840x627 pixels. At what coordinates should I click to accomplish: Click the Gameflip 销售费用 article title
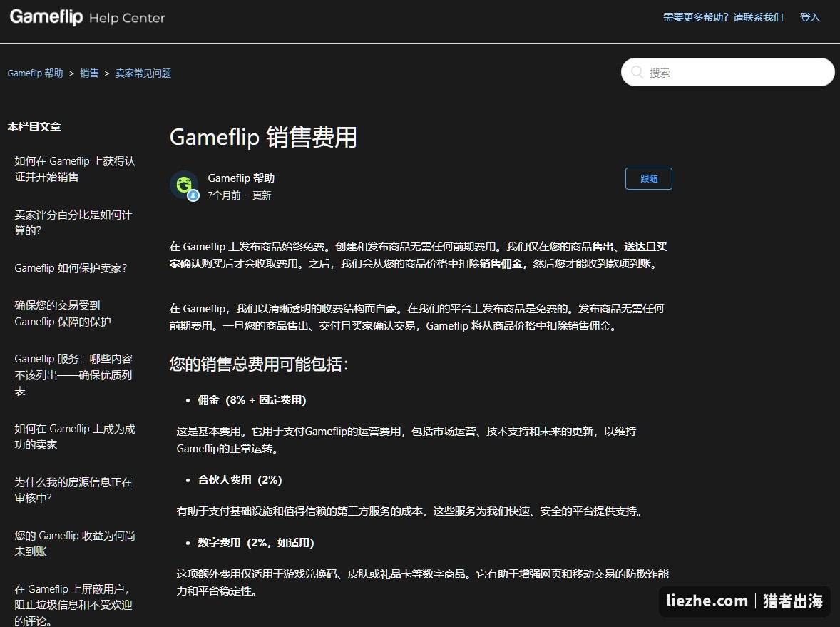(x=263, y=137)
